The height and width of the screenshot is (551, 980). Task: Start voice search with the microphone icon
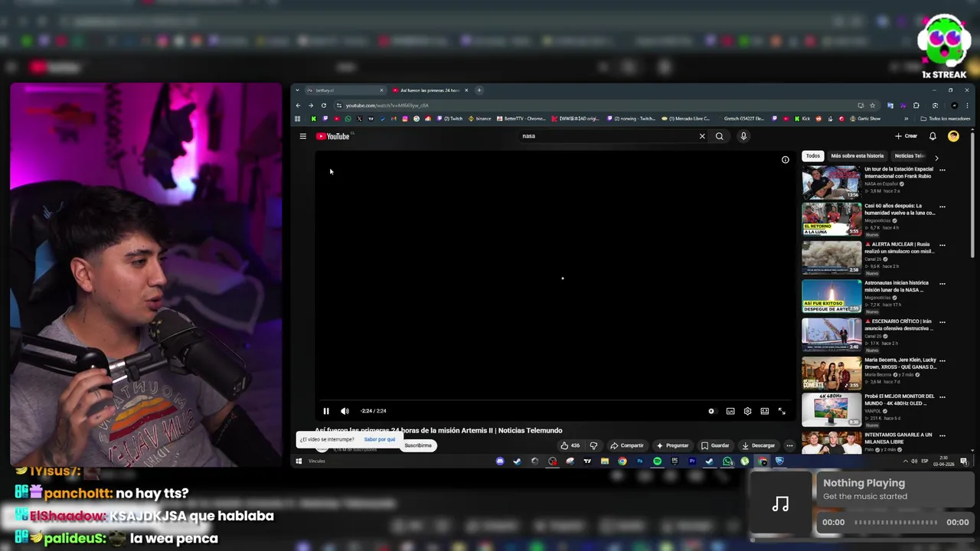click(x=743, y=136)
